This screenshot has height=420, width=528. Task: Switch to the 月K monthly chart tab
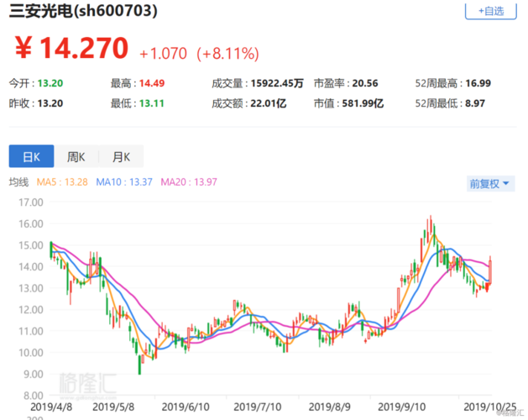(x=121, y=156)
